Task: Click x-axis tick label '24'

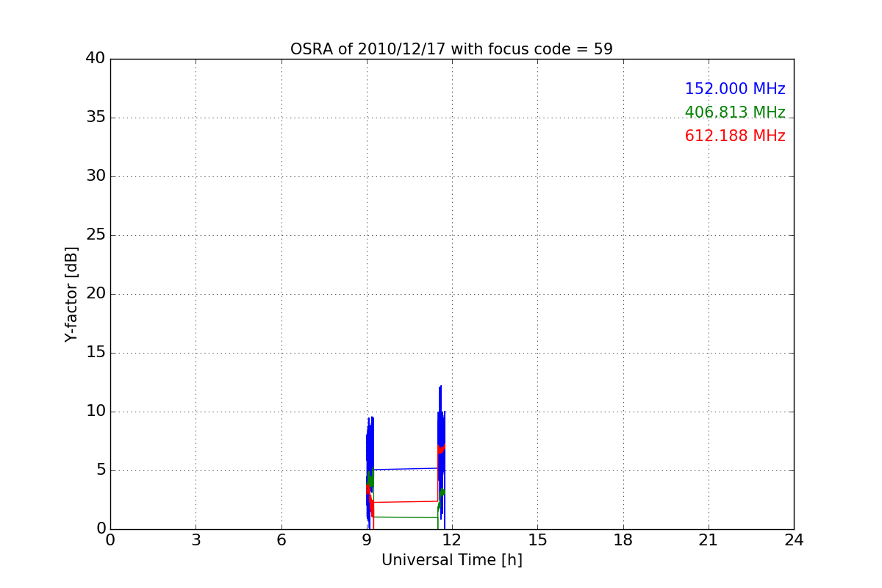Action: tap(794, 540)
